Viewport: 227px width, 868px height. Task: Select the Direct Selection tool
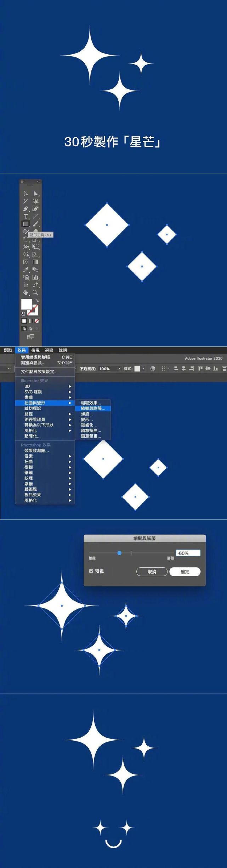(x=35, y=194)
